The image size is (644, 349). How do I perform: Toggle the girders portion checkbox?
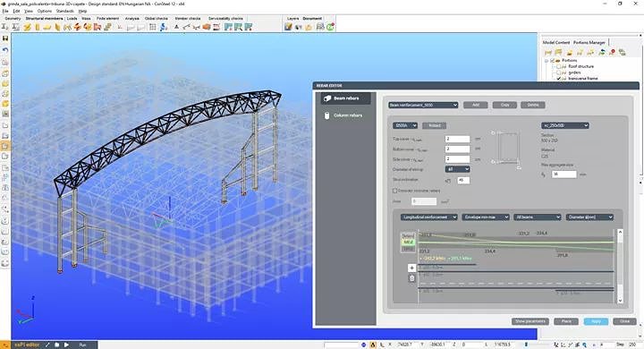[x=558, y=72]
